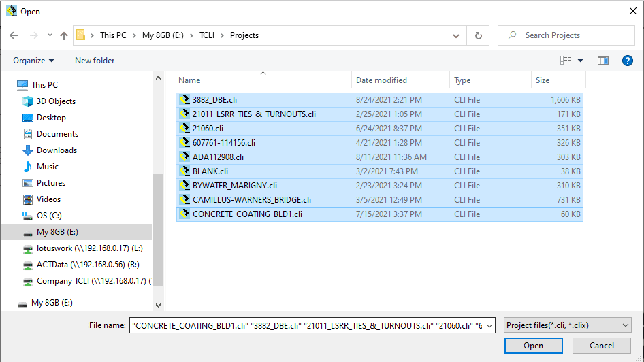Click folder icon in address bar

click(81, 35)
